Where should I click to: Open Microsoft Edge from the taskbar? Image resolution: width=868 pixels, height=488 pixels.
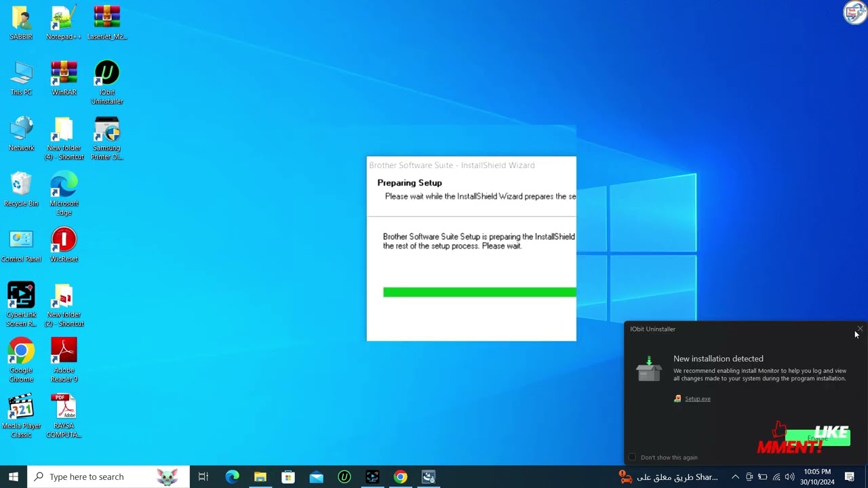coord(232,477)
